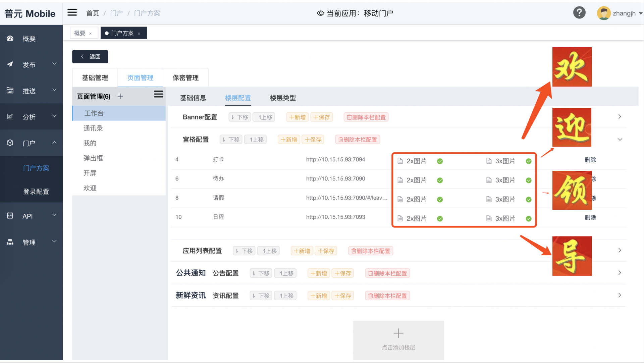Viewport: 644px width, 363px height.
Task: Close the 概要 tab with its x
Action: click(x=91, y=34)
